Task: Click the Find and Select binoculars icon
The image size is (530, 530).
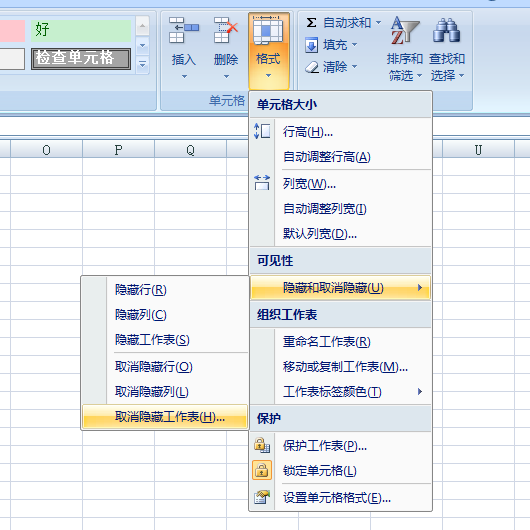Action: coord(447,31)
